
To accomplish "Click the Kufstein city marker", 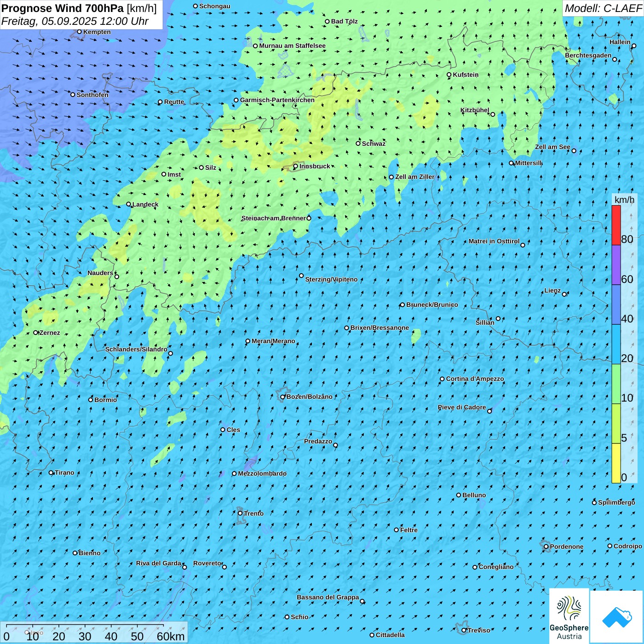I will tap(449, 75).
